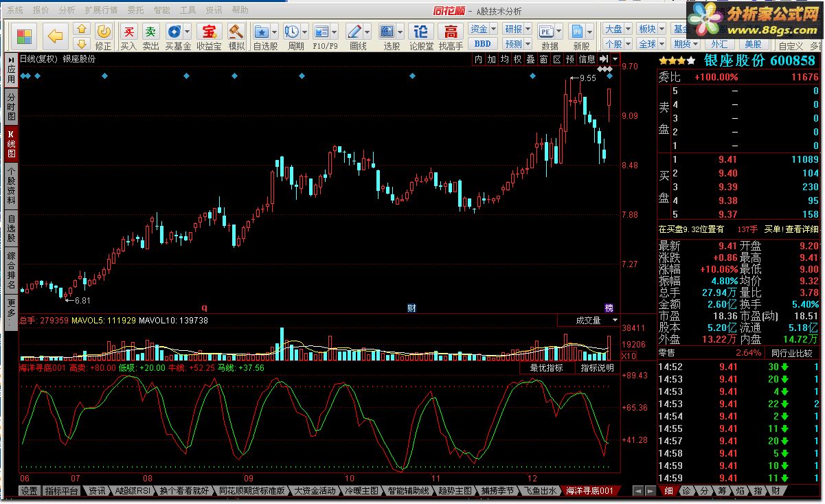
Task: Click the red q marker on the chart
Action: point(204,308)
